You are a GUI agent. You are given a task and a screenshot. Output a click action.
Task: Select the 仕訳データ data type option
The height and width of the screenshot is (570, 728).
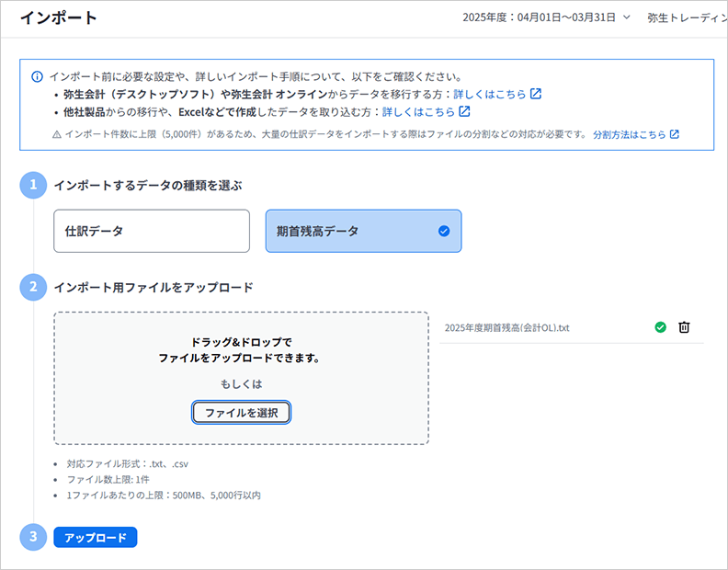pos(152,231)
